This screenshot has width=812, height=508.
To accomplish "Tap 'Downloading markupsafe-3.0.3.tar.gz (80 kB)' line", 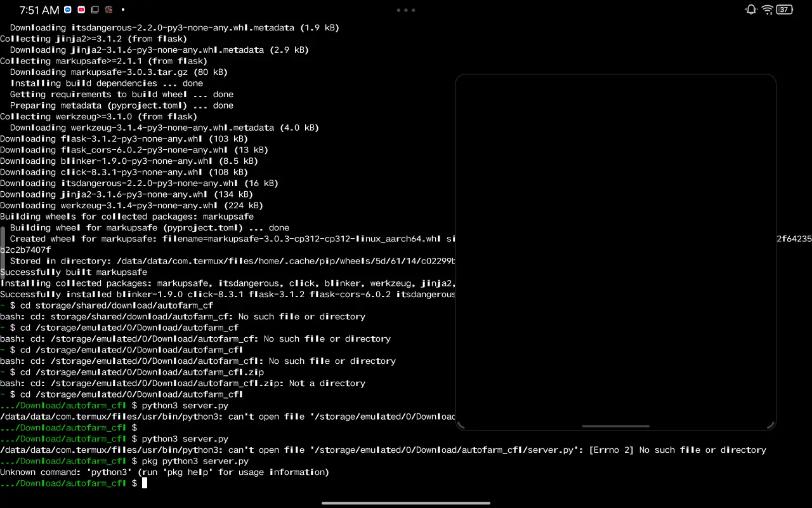I will [119, 72].
